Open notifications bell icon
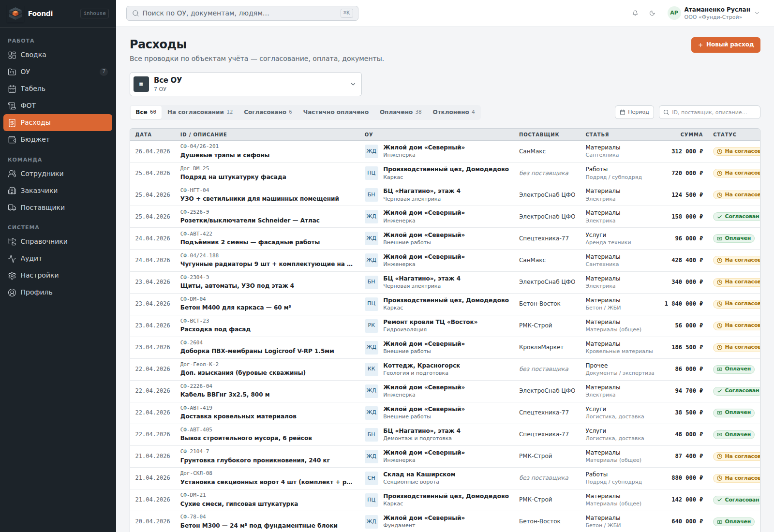774x532 pixels. 635,13
